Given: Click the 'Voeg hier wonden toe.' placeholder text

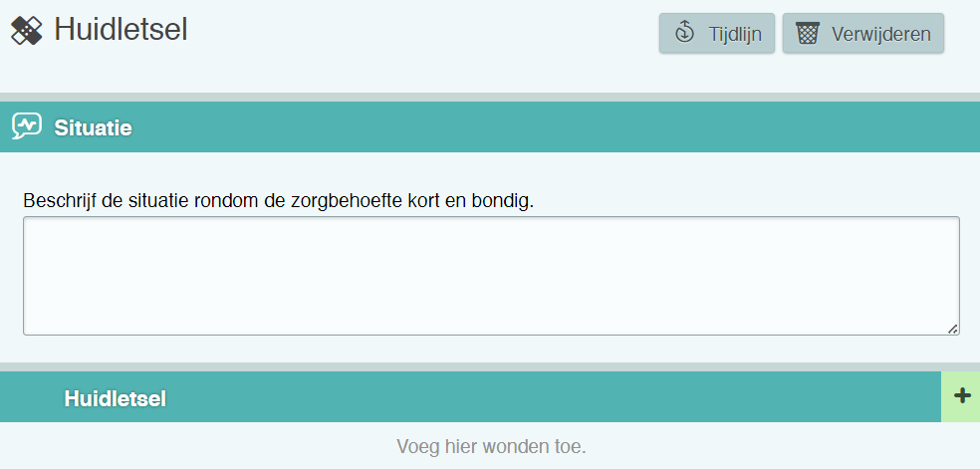Looking at the screenshot, I should 491,446.
